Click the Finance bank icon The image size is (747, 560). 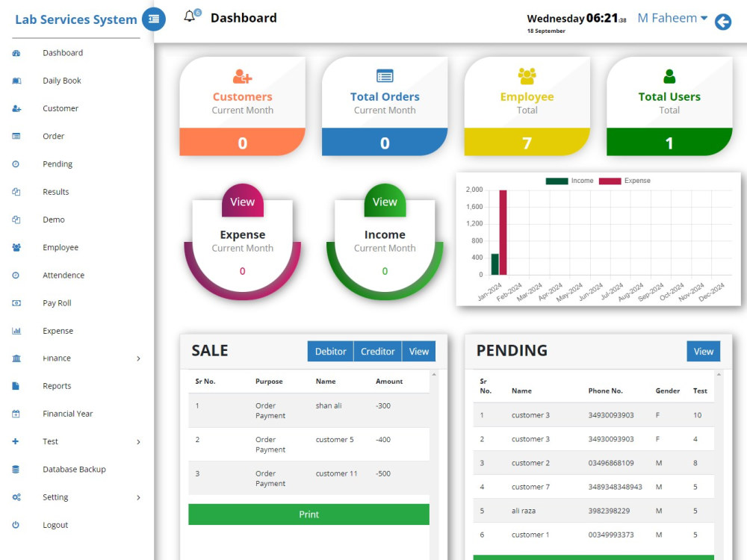tap(16, 358)
